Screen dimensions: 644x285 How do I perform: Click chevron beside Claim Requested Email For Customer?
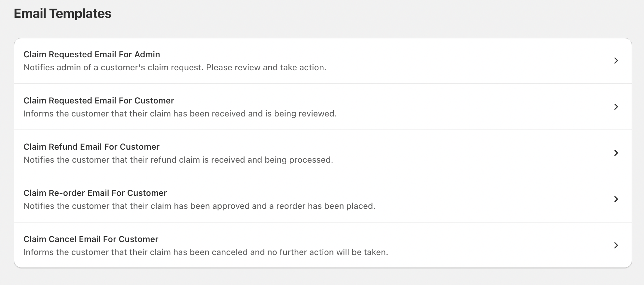point(616,107)
